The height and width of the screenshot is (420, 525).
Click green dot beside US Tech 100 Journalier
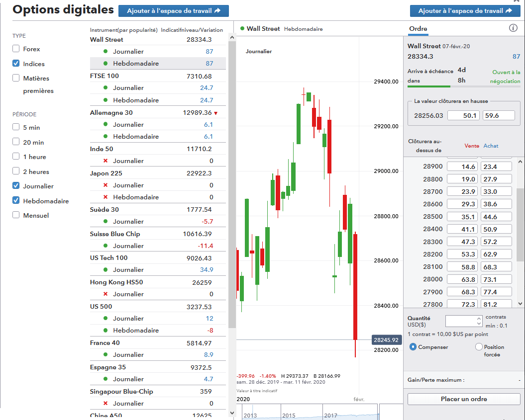105,270
